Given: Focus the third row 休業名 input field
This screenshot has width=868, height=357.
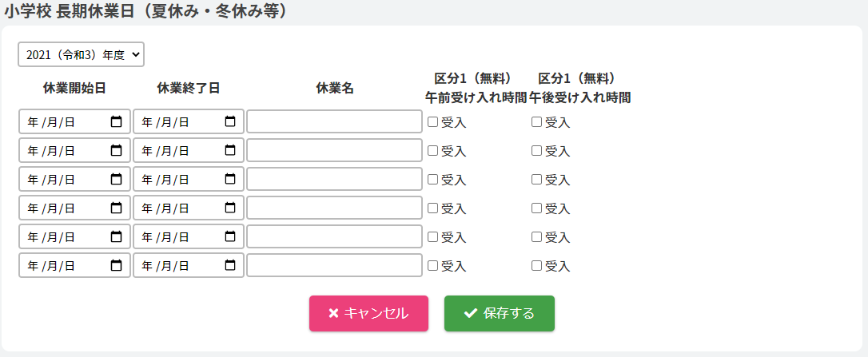Looking at the screenshot, I should click(334, 179).
